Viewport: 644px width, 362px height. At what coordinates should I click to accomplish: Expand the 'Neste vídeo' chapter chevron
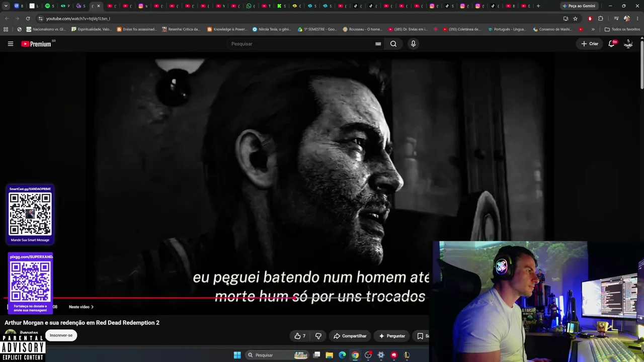92,307
